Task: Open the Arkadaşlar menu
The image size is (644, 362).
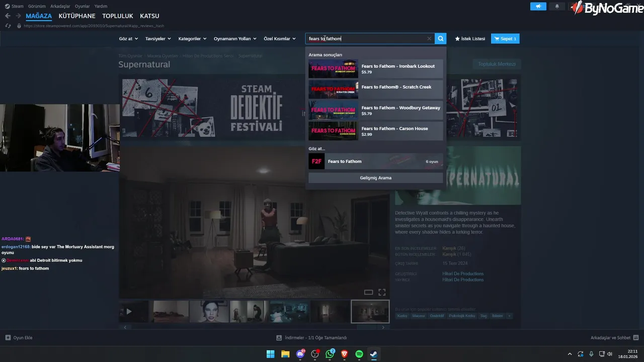Action: pos(60,6)
